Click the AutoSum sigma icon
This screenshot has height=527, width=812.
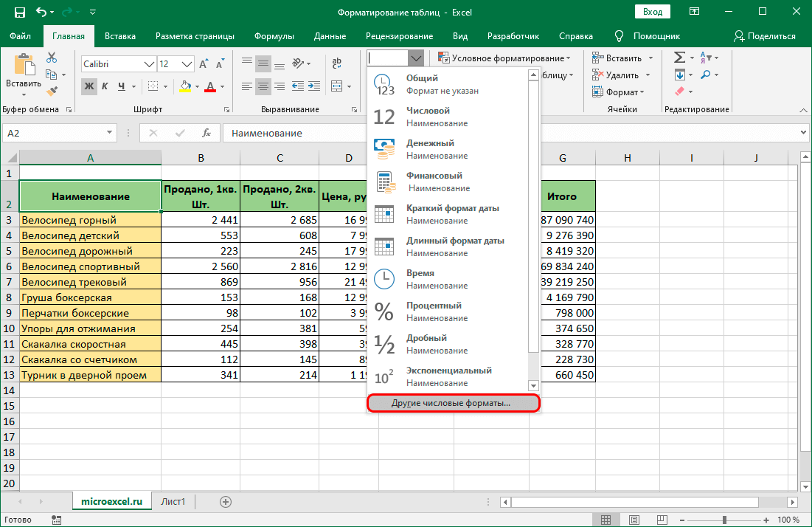[x=679, y=58]
